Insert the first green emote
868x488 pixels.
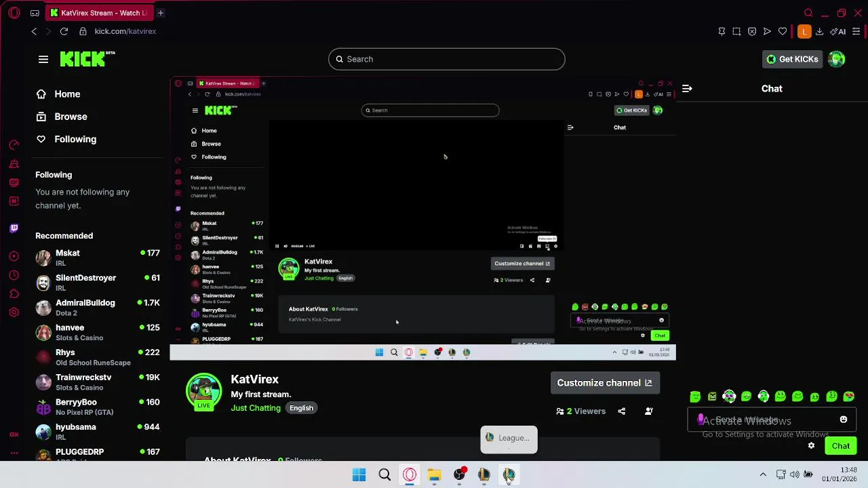(x=695, y=396)
